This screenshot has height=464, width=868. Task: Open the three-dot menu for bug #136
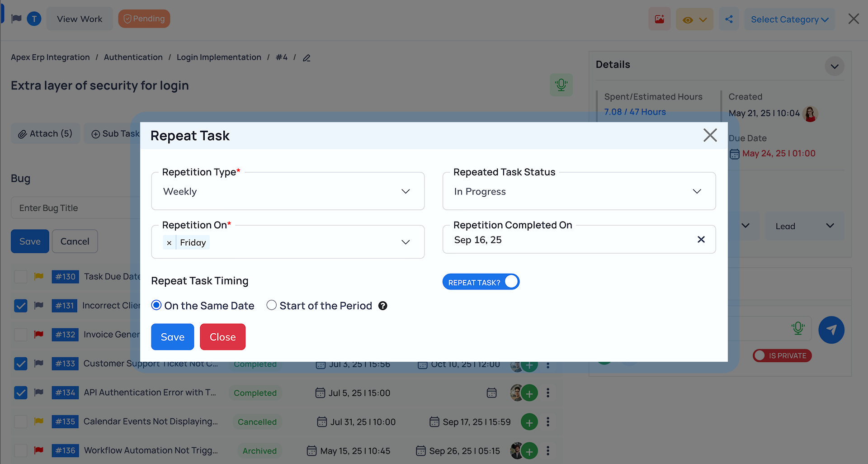pyautogui.click(x=548, y=451)
